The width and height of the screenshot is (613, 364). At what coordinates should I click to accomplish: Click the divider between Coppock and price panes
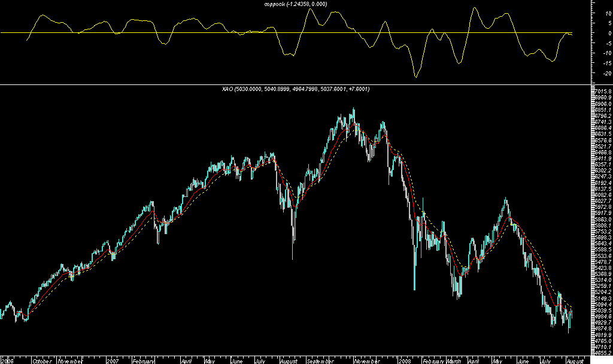[299, 83]
